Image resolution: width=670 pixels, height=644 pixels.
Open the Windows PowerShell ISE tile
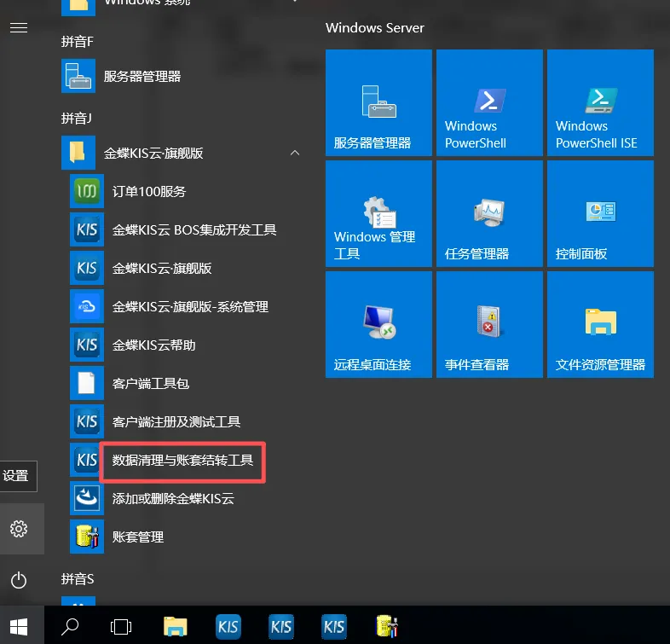(x=600, y=102)
